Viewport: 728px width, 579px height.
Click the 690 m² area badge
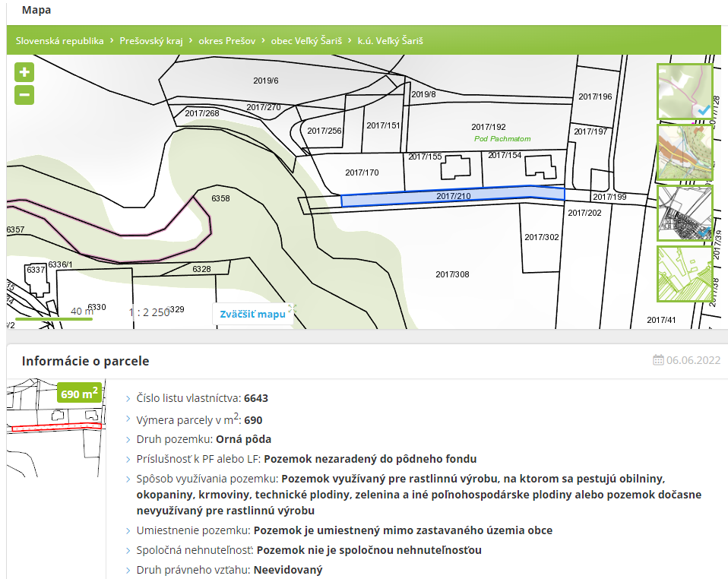[x=80, y=393]
